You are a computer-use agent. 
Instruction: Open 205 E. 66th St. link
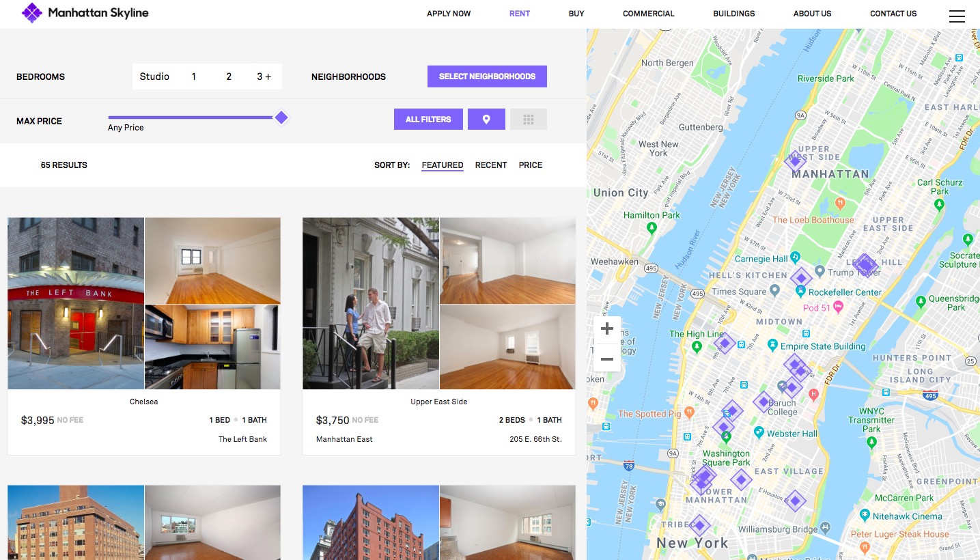(535, 439)
